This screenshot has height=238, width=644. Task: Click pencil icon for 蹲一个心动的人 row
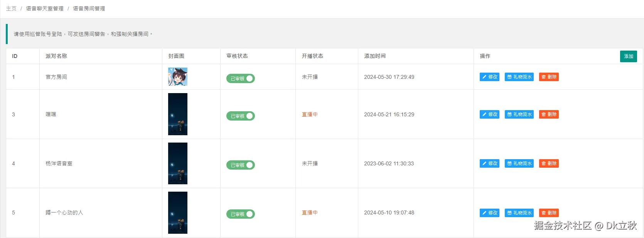(484, 213)
